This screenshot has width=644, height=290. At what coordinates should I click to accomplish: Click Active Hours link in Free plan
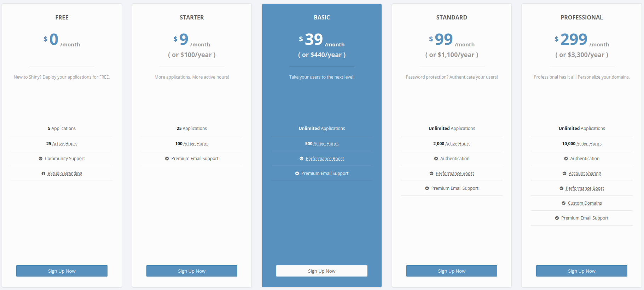pyautogui.click(x=65, y=144)
